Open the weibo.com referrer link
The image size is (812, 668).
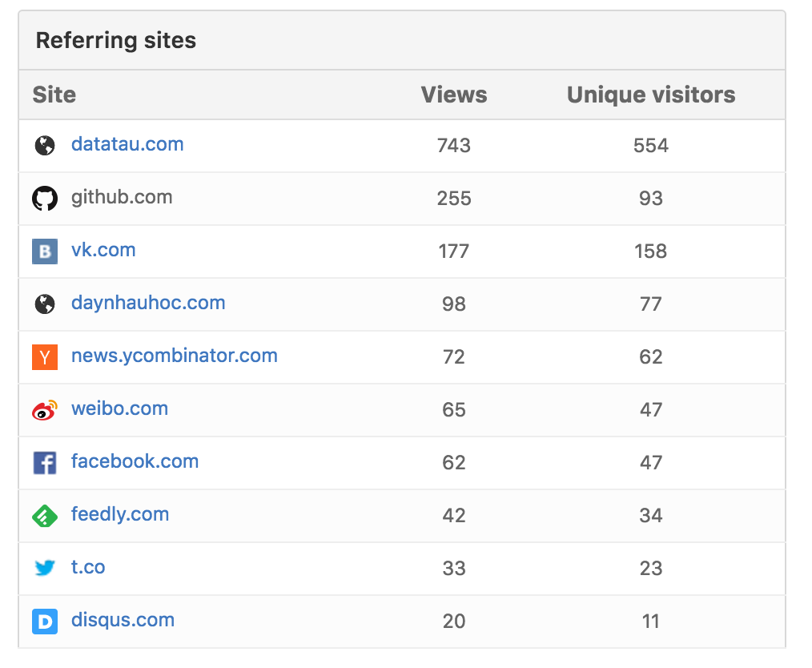(x=119, y=408)
